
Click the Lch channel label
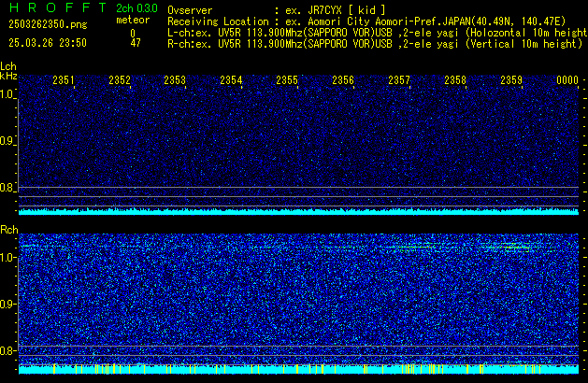8,66
